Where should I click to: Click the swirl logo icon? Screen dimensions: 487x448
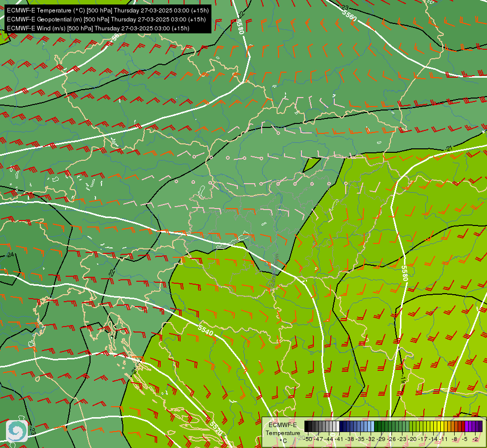click(17, 431)
